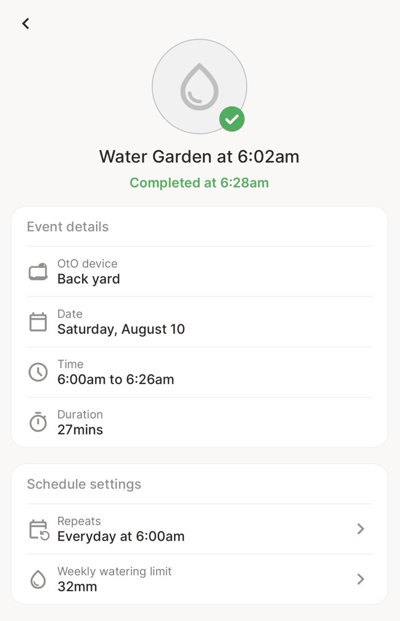Open Weekly watering limit via chevron
This screenshot has height=621, width=400.
click(x=360, y=579)
